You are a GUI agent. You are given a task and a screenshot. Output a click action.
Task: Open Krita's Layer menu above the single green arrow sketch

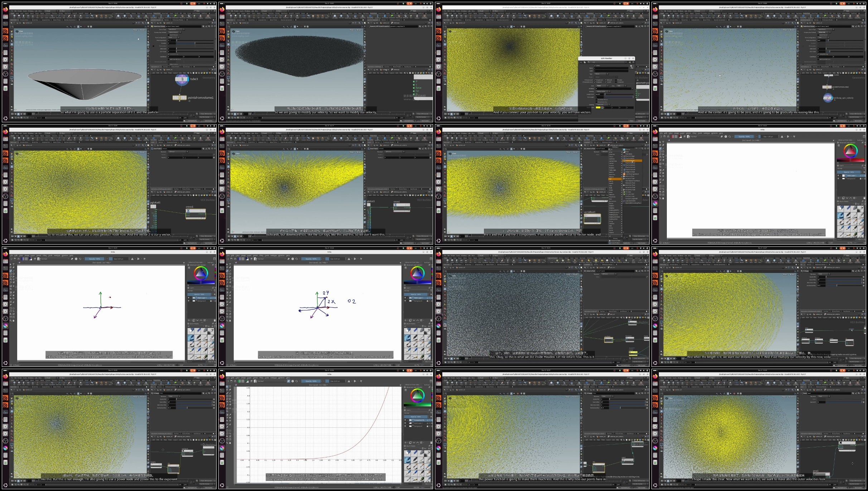(33, 255)
